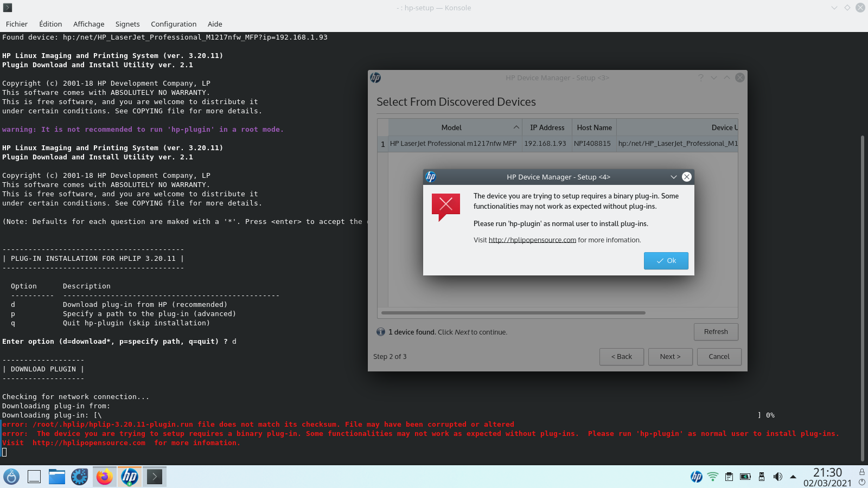The width and height of the screenshot is (868, 488).
Task: Click 'Next >' button in Setup <3>
Action: (670, 357)
